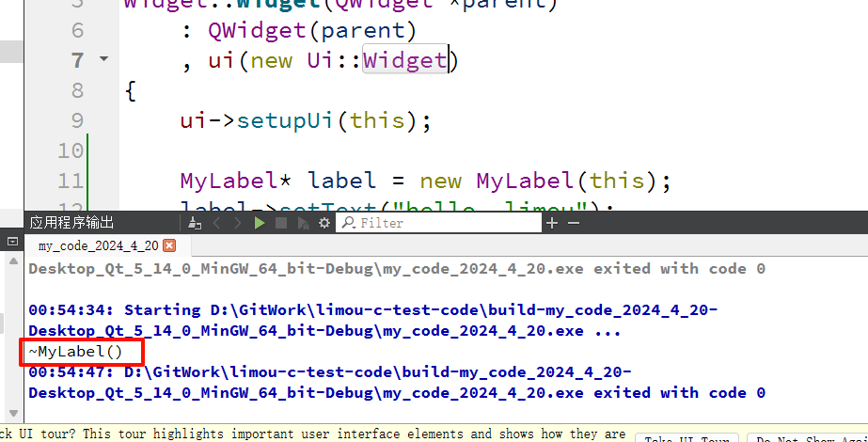Re-run application with green play button
This screenshot has height=442, width=868.
tap(260, 223)
